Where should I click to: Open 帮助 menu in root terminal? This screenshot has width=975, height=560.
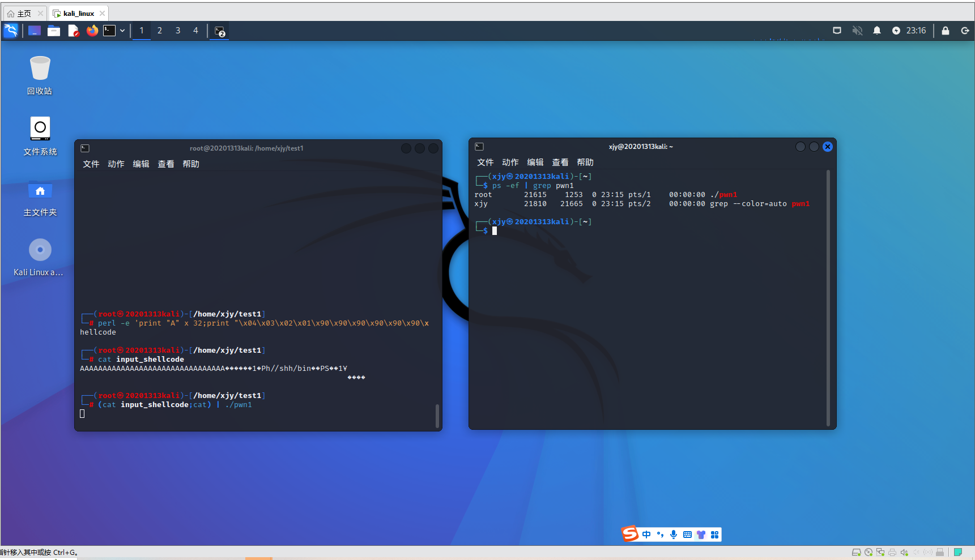click(x=191, y=164)
